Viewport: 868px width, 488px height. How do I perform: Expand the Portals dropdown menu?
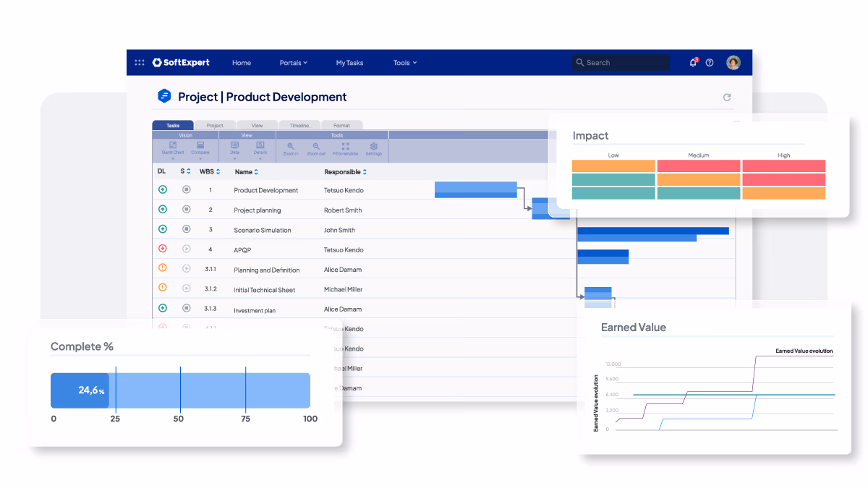[293, 63]
